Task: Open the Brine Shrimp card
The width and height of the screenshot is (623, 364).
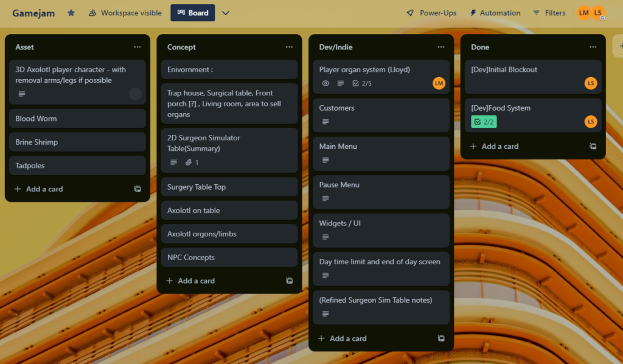Action: pyautogui.click(x=77, y=142)
